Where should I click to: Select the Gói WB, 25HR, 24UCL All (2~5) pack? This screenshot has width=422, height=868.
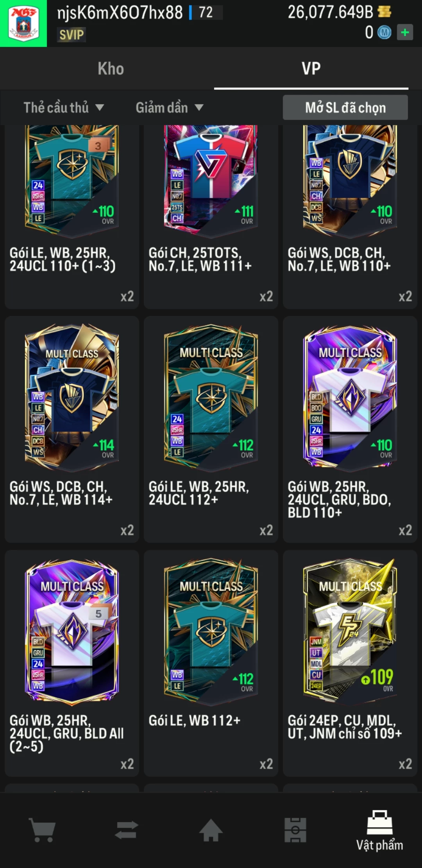click(x=72, y=663)
